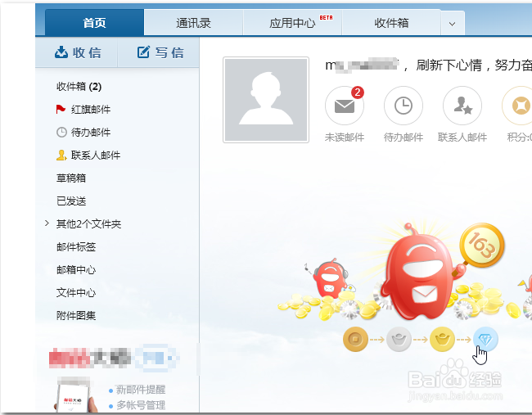
Task: Click the bronze coin level icon
Action: (x=355, y=339)
